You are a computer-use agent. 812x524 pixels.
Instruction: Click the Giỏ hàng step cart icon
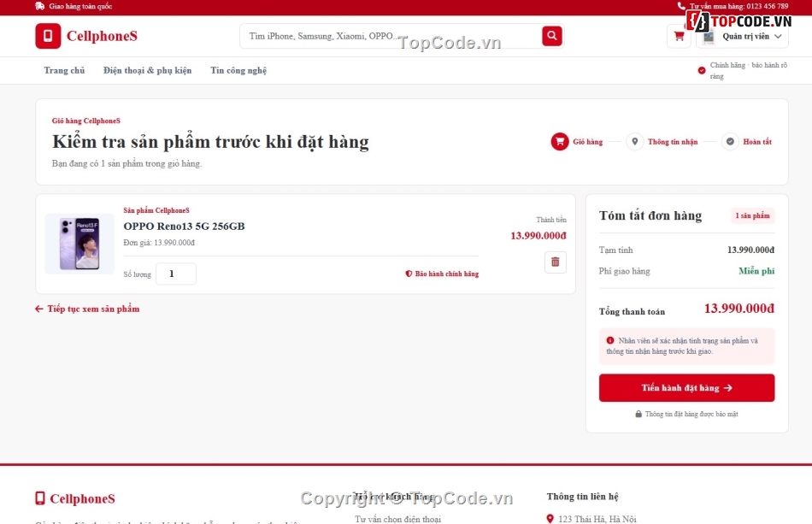[x=560, y=141]
